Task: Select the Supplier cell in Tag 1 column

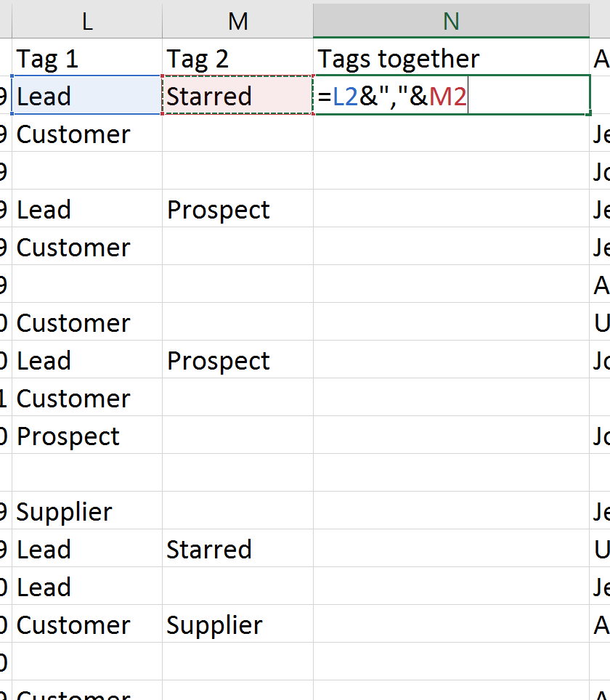Action: click(x=87, y=511)
